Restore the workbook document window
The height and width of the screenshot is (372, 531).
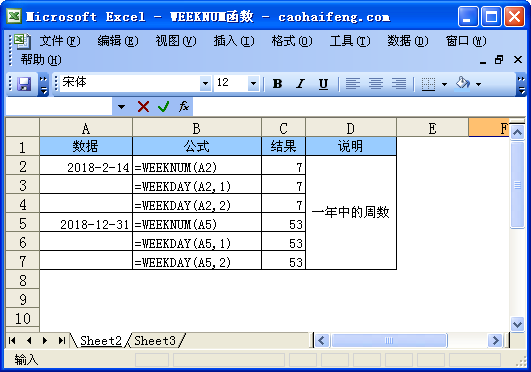(499, 60)
